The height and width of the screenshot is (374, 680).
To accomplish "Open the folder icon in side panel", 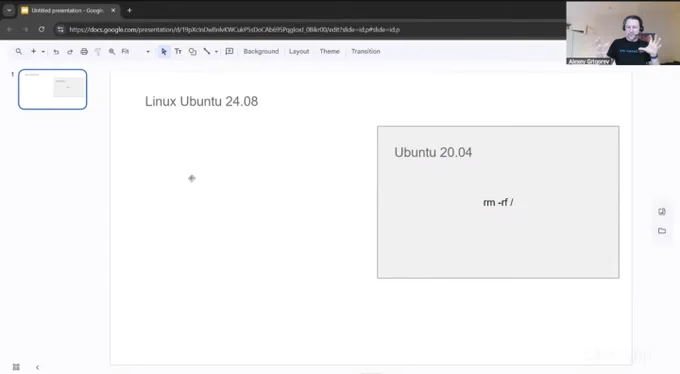I will point(662,231).
